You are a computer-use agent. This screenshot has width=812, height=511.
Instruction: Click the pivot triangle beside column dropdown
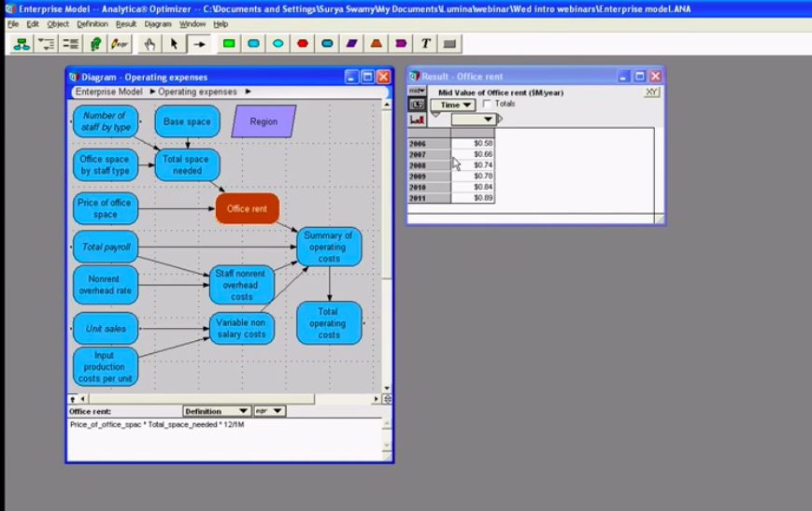coord(500,119)
